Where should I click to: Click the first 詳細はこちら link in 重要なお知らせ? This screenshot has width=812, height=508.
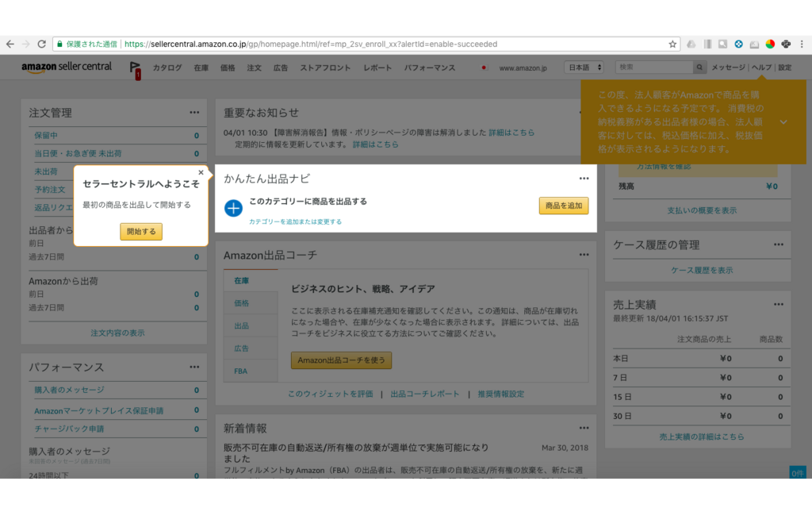click(x=511, y=133)
